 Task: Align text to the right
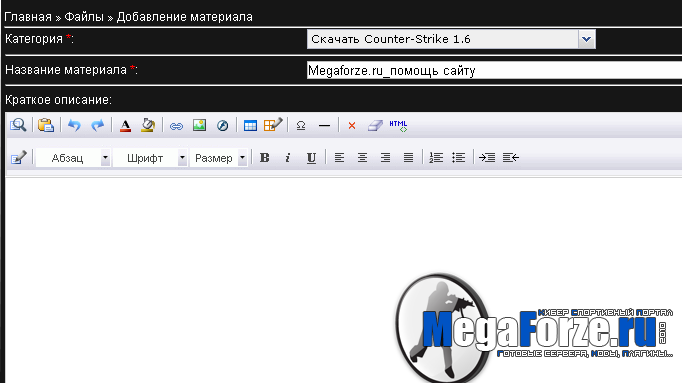click(385, 157)
